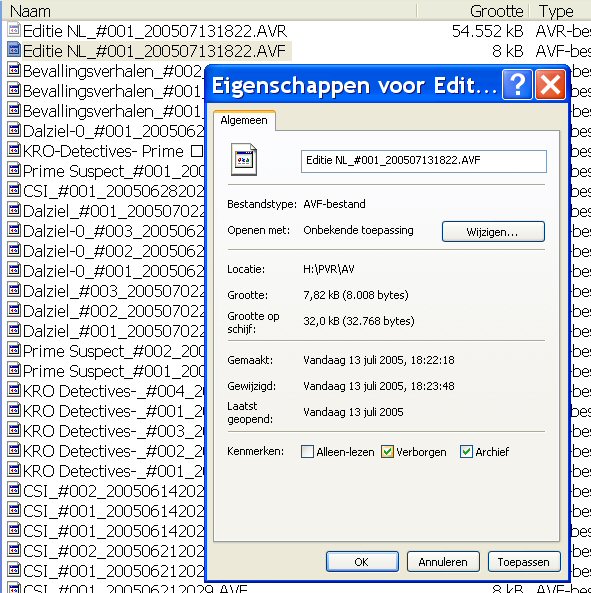The width and height of the screenshot is (591, 593).
Task: Uncheck the Verborgen checkbox
Action: coord(387,451)
